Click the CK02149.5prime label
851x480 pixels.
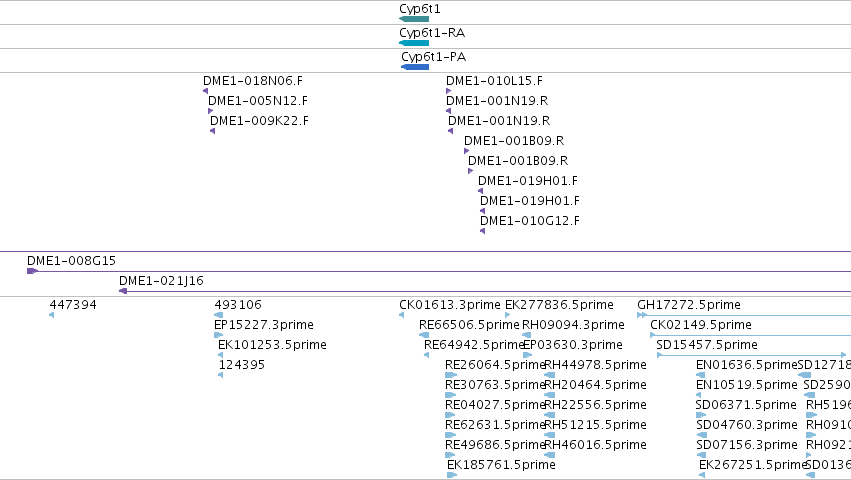pos(701,325)
